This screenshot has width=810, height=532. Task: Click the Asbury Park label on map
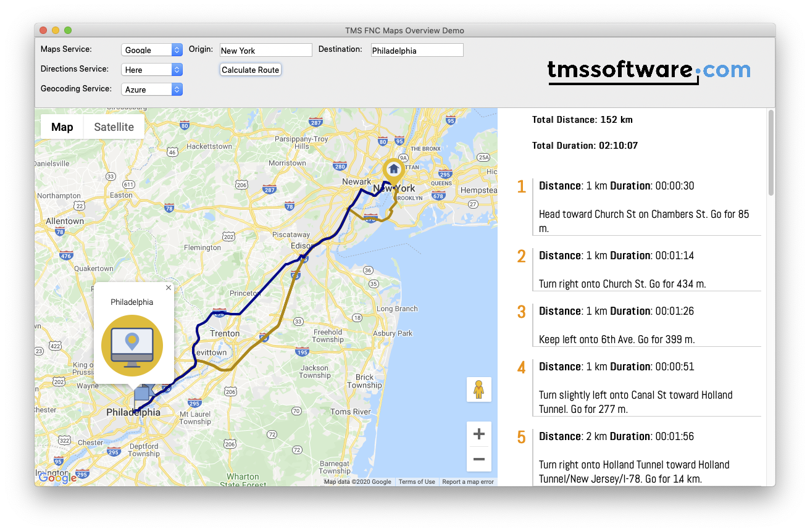click(x=393, y=333)
